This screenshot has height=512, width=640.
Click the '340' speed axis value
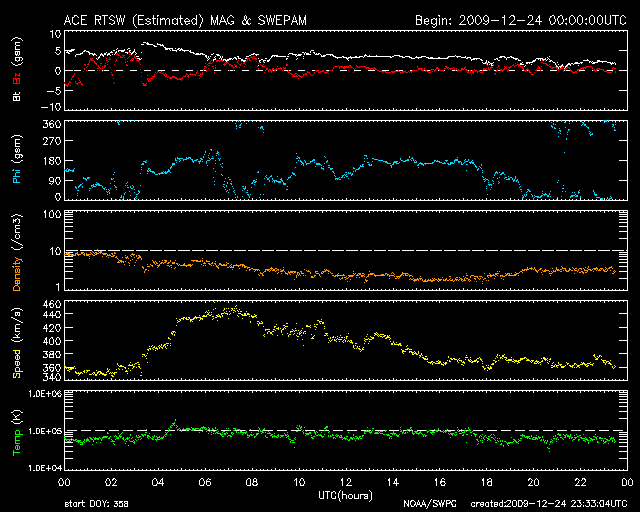[52, 377]
